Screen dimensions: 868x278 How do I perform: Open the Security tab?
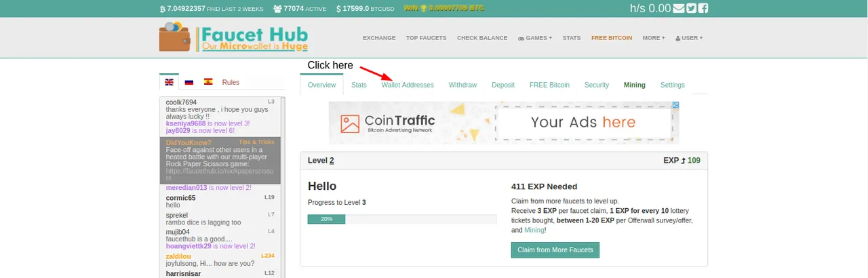(x=597, y=85)
